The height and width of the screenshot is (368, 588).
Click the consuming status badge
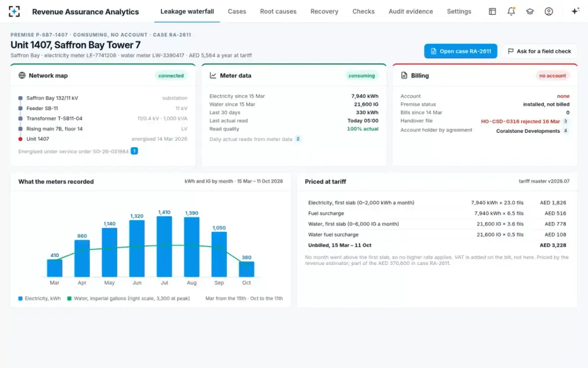click(362, 76)
